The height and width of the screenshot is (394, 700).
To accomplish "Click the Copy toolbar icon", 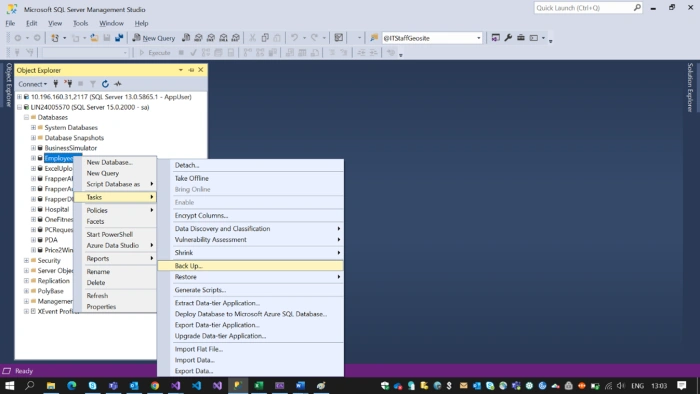I will click(265, 38).
